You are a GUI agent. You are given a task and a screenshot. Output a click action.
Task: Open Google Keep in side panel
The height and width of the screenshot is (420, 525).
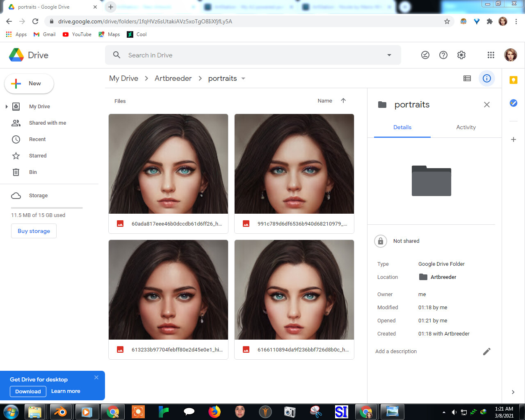(513, 80)
